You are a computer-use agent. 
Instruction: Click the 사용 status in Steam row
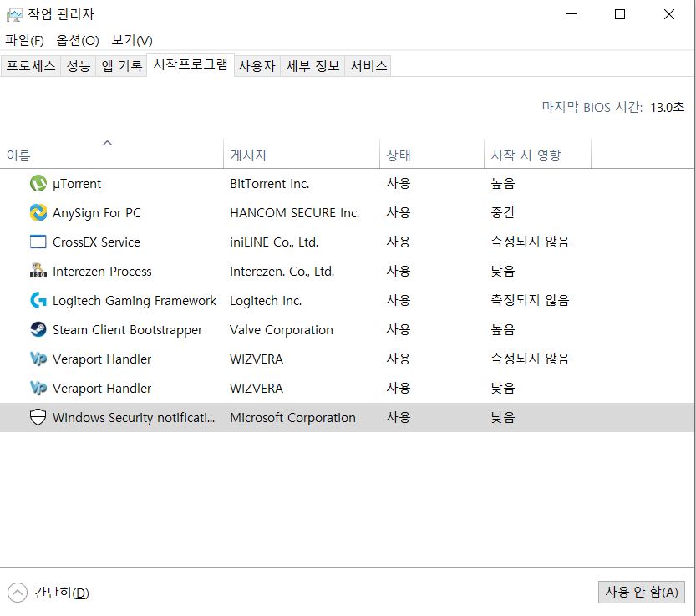tap(399, 329)
